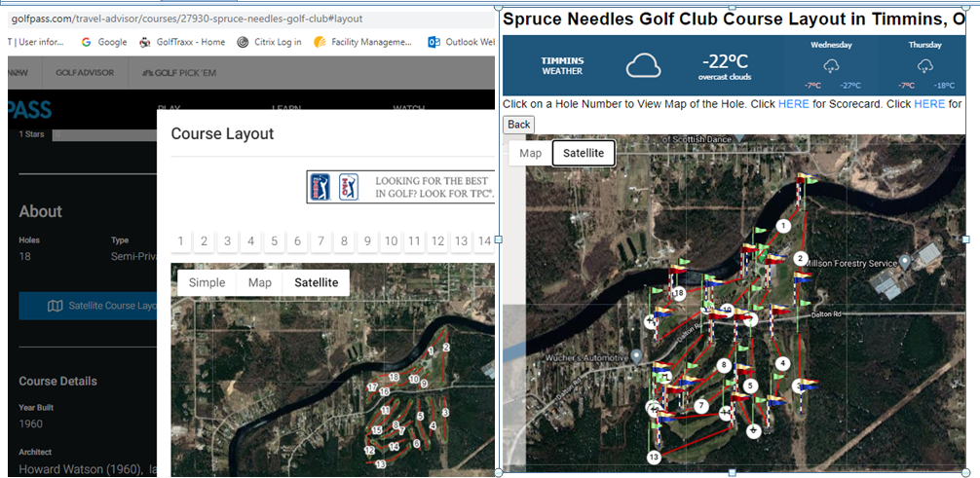The width and height of the screenshot is (980, 478).
Task: Click hole 13 marker on right satellite map
Action: pos(654,458)
